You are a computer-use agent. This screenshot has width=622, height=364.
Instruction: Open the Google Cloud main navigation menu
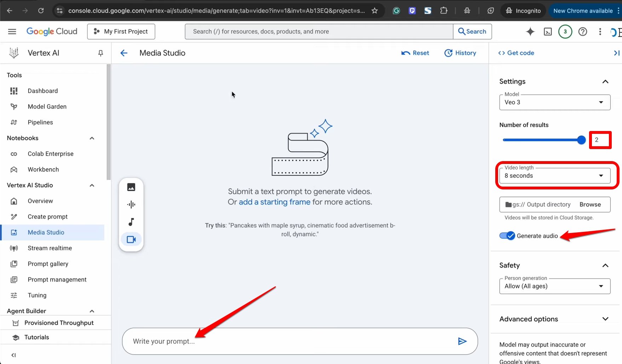click(12, 32)
